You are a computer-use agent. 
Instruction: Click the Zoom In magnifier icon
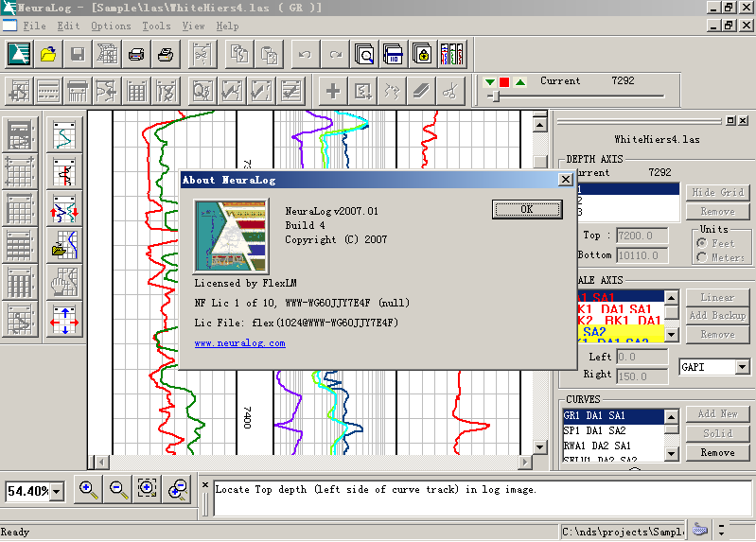click(x=88, y=490)
